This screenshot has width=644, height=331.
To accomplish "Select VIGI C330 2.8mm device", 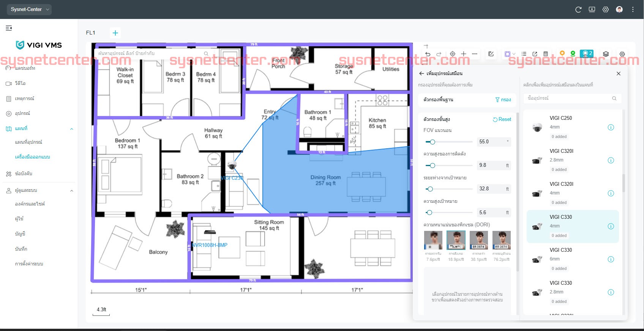I will tap(573, 293).
